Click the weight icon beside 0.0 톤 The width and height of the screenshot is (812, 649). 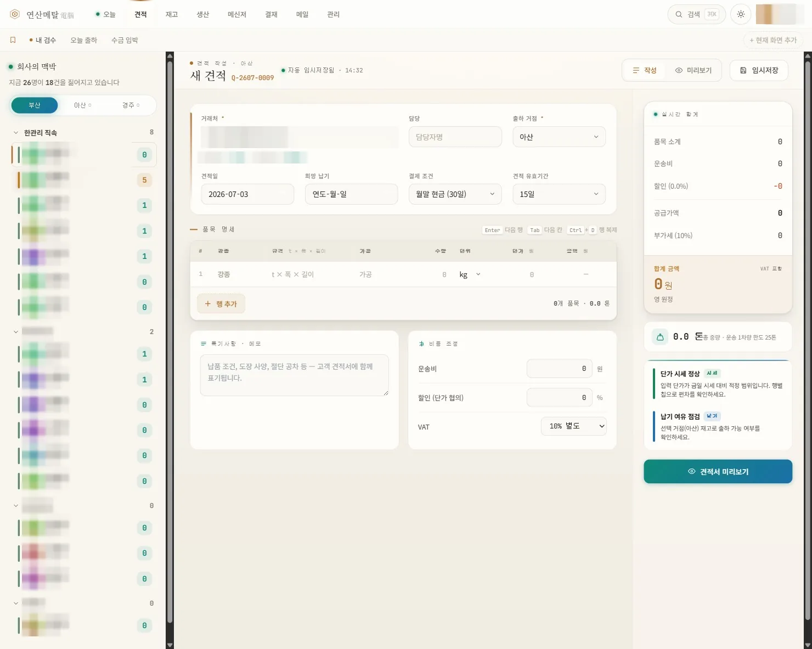pyautogui.click(x=660, y=337)
